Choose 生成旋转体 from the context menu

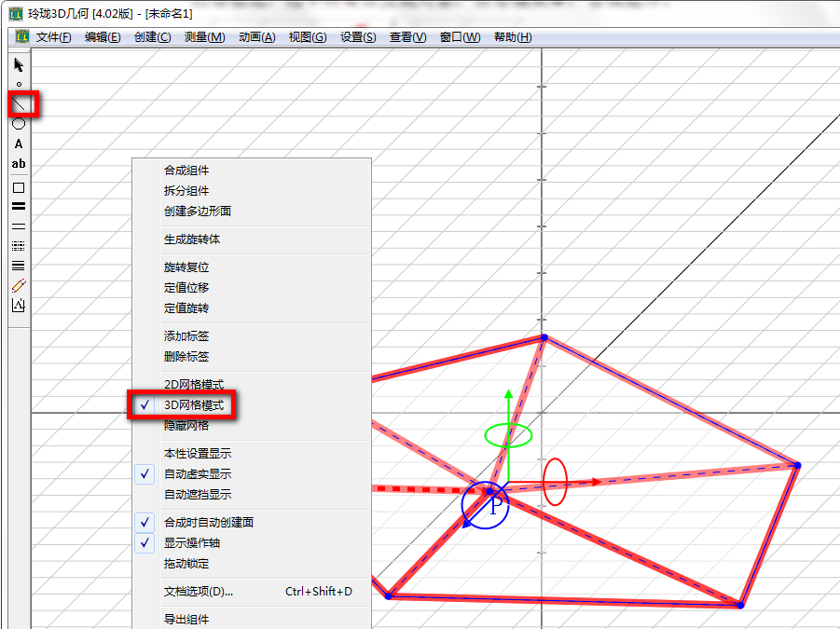(x=192, y=239)
